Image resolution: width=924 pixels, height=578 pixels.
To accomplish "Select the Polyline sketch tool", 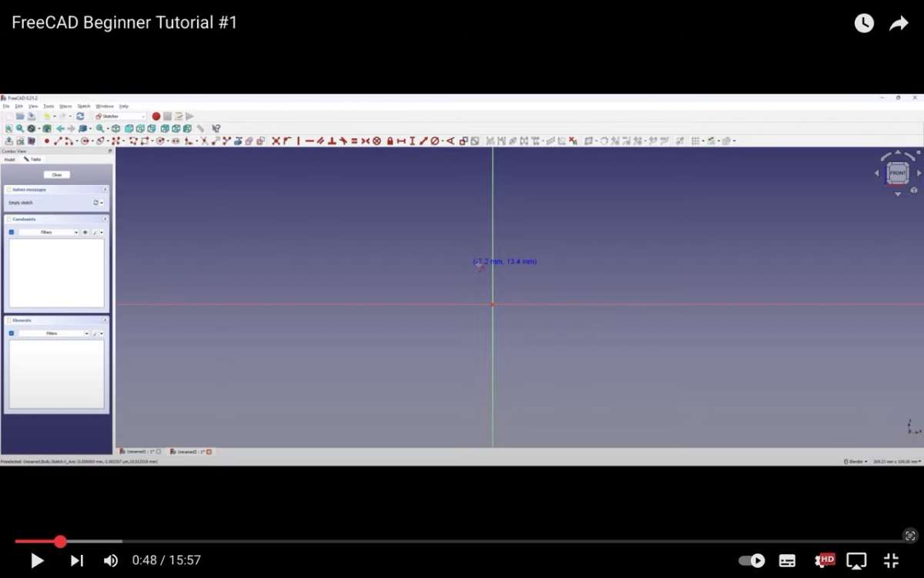I will [132, 141].
